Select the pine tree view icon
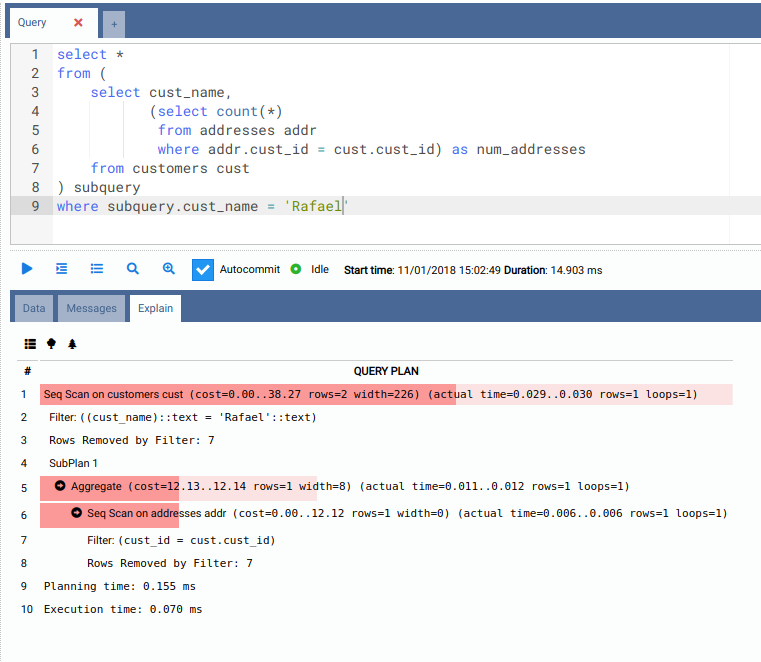Image resolution: width=761 pixels, height=662 pixels. click(72, 343)
